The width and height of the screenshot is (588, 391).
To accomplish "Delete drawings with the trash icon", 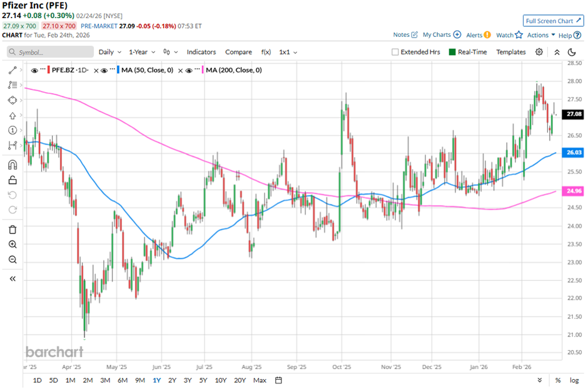I will [x=13, y=230].
